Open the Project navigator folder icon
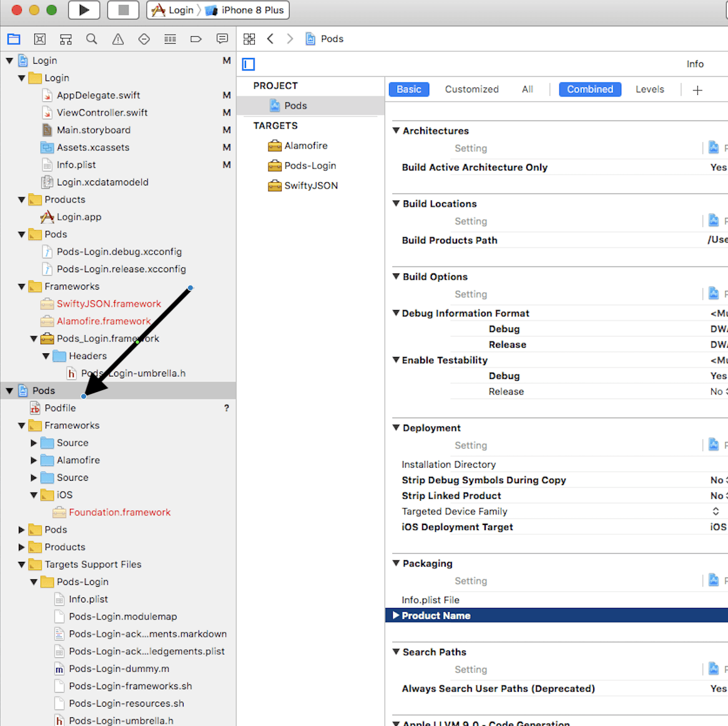 14,39
